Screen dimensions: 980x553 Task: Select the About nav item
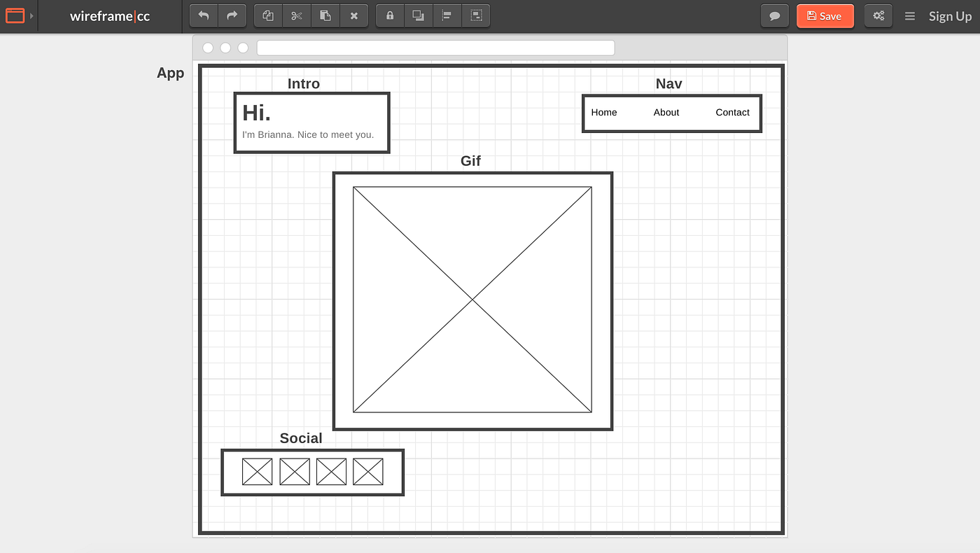click(666, 112)
